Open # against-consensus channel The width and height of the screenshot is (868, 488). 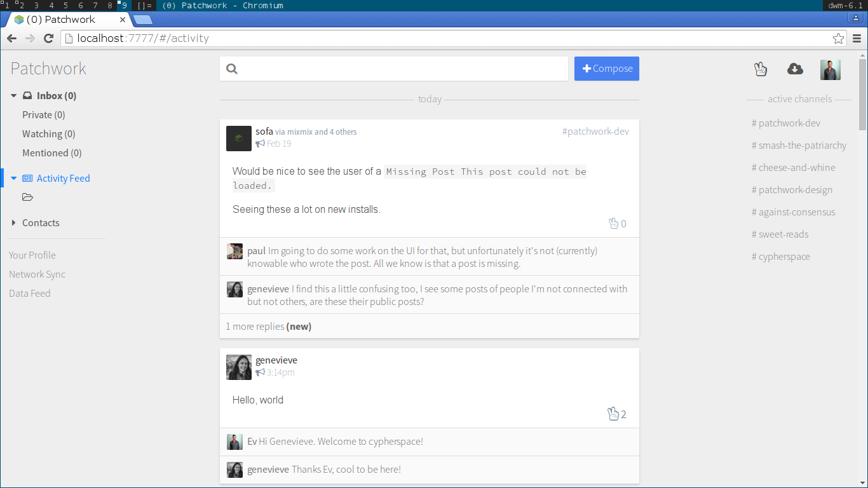pos(794,212)
